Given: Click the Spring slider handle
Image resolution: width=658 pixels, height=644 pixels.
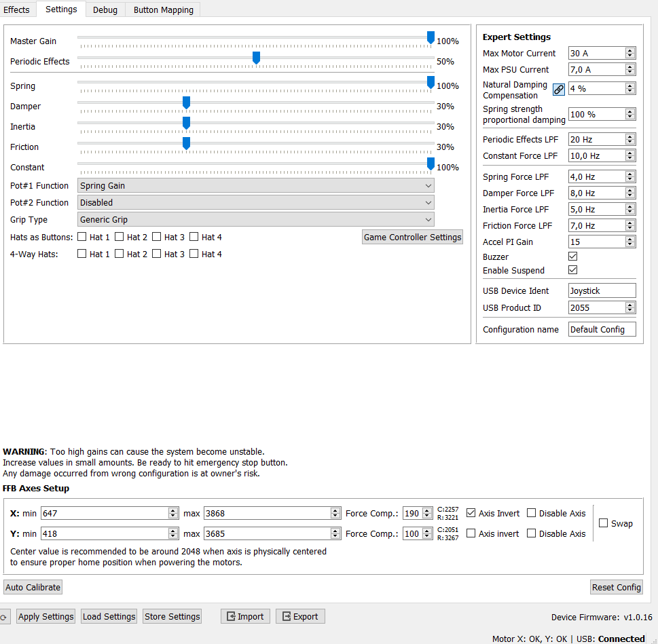Looking at the screenshot, I should coord(431,82).
